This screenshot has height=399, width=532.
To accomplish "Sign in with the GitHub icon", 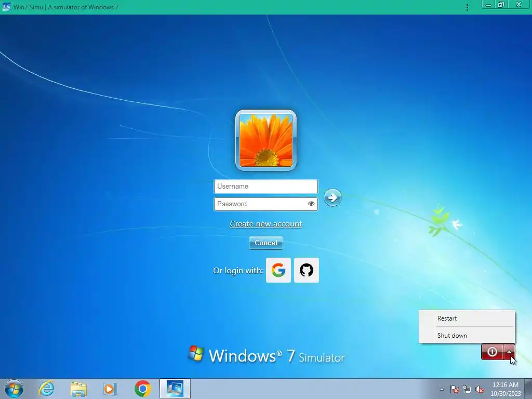I will click(x=307, y=270).
